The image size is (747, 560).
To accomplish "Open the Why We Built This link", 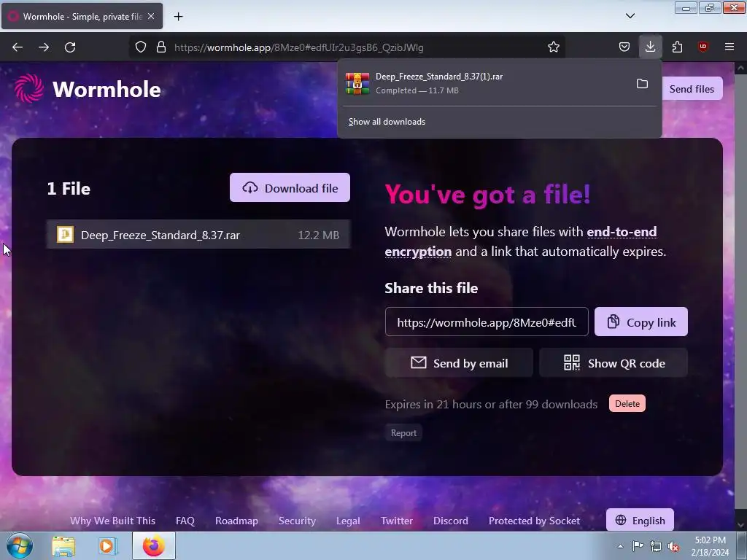I will (x=112, y=521).
